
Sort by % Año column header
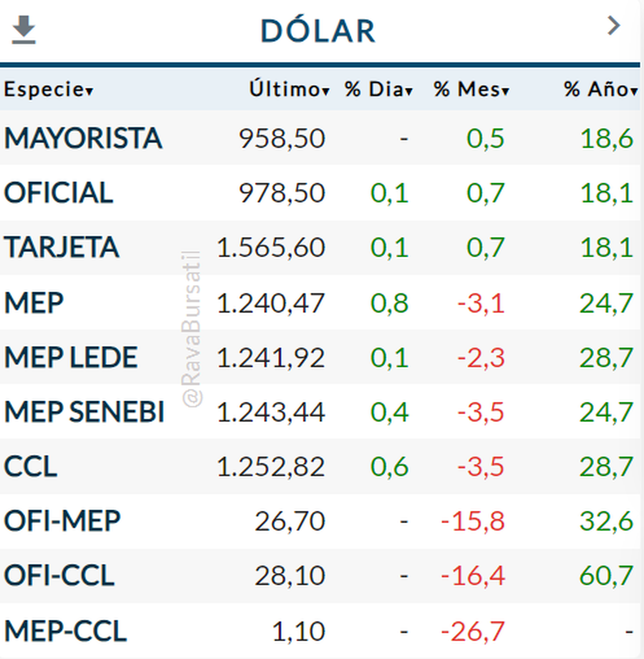point(600,89)
